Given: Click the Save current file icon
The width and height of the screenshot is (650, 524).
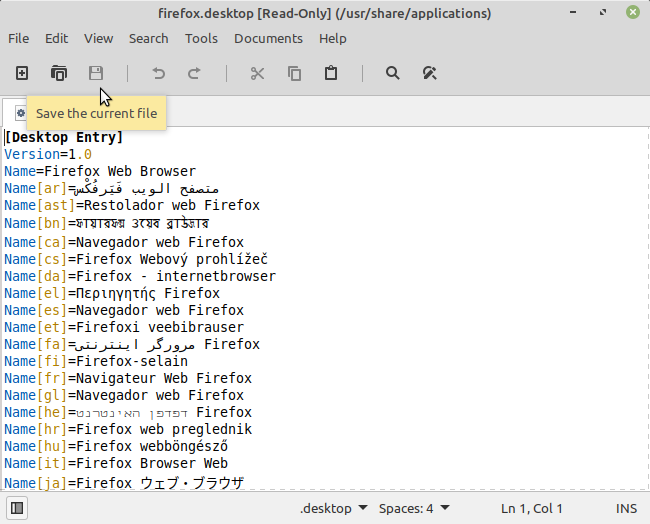Looking at the screenshot, I should pos(96,73).
